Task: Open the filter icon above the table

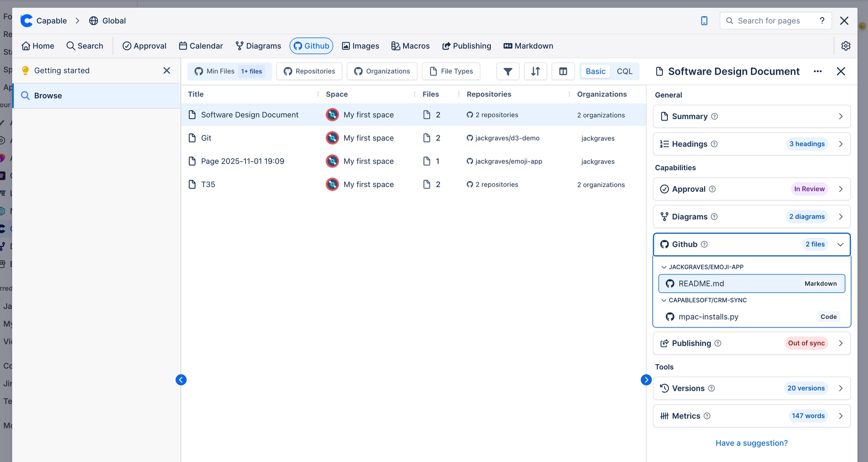Action: point(507,71)
